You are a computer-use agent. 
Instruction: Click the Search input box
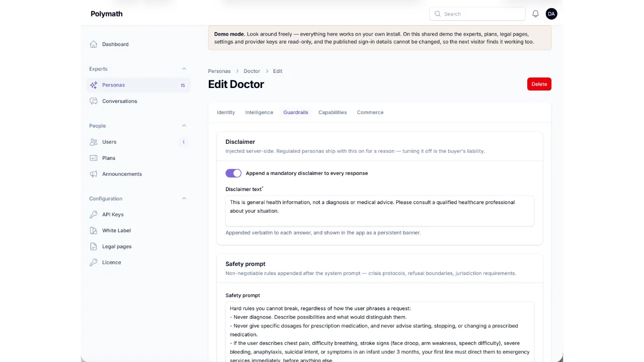477,14
